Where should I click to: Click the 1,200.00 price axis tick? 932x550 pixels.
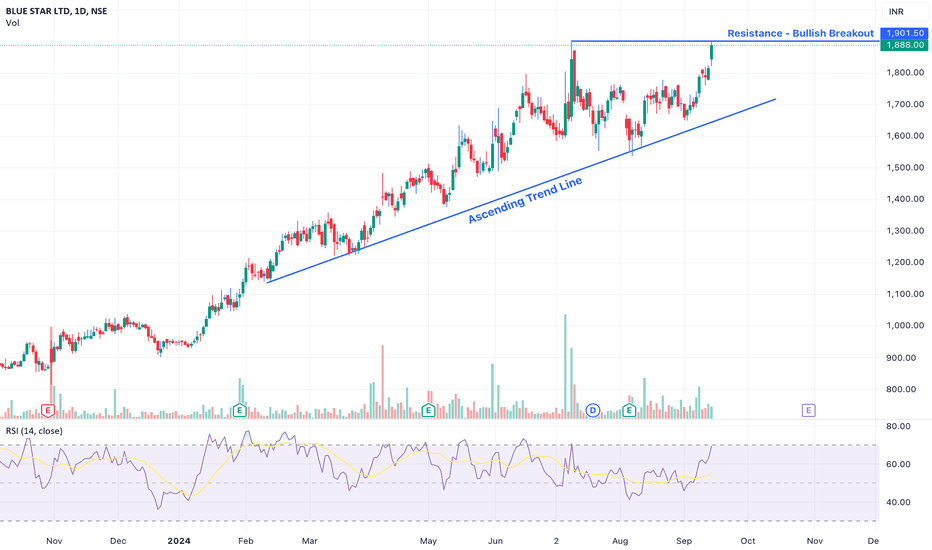[x=905, y=262]
